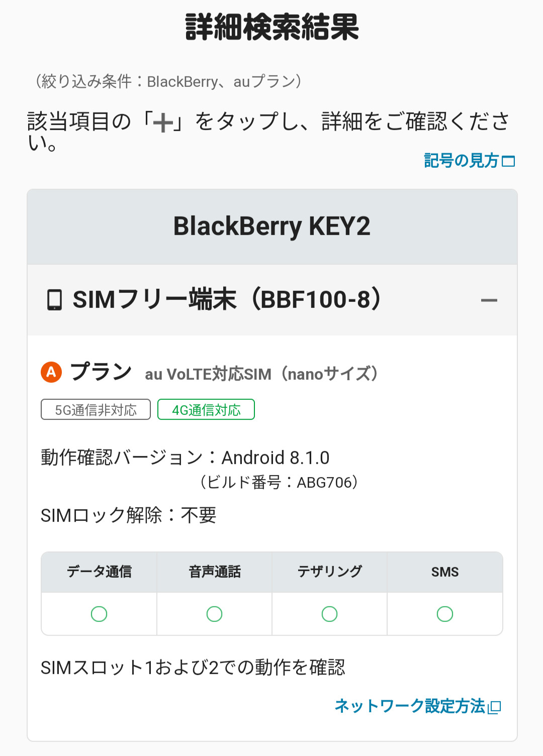The height and width of the screenshot is (756, 543).
Task: Click the plus symbol in the instruction text
Action: tap(163, 123)
